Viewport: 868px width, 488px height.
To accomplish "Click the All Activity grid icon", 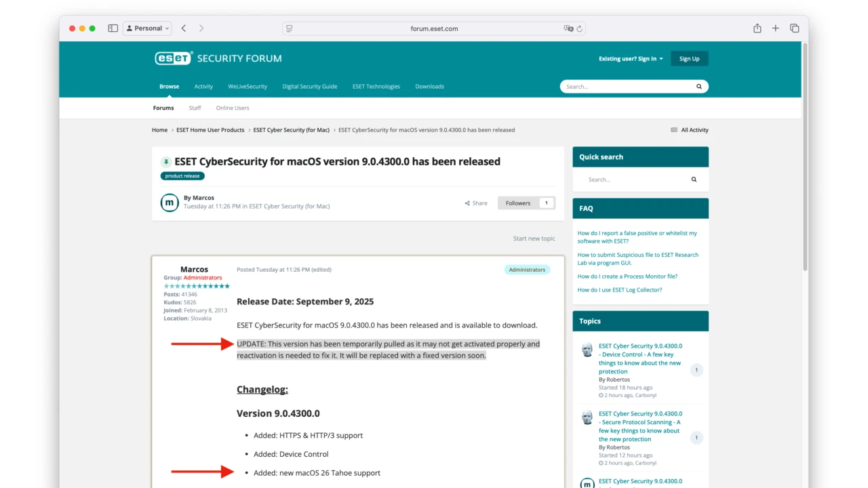I will point(673,129).
